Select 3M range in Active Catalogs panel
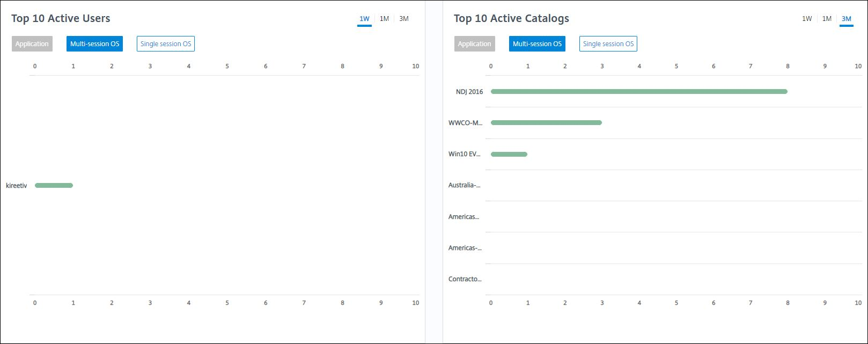This screenshot has height=344, width=868. coord(847,19)
